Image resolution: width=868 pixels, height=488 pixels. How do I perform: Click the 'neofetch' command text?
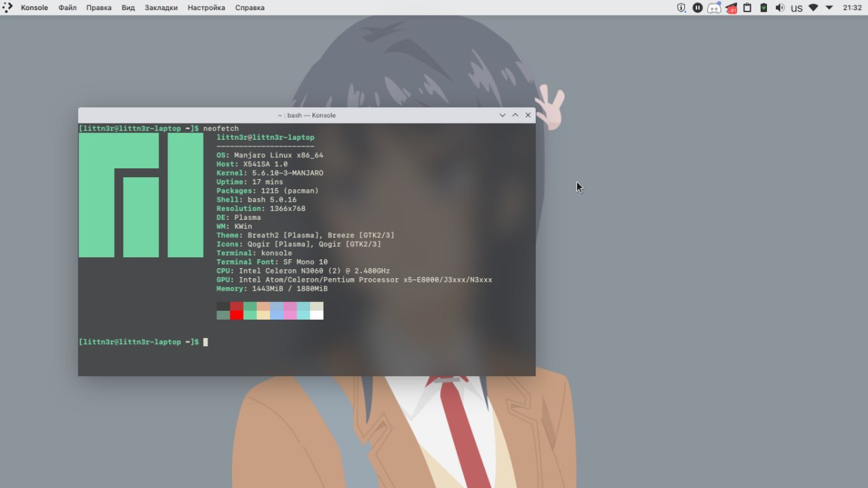point(221,129)
